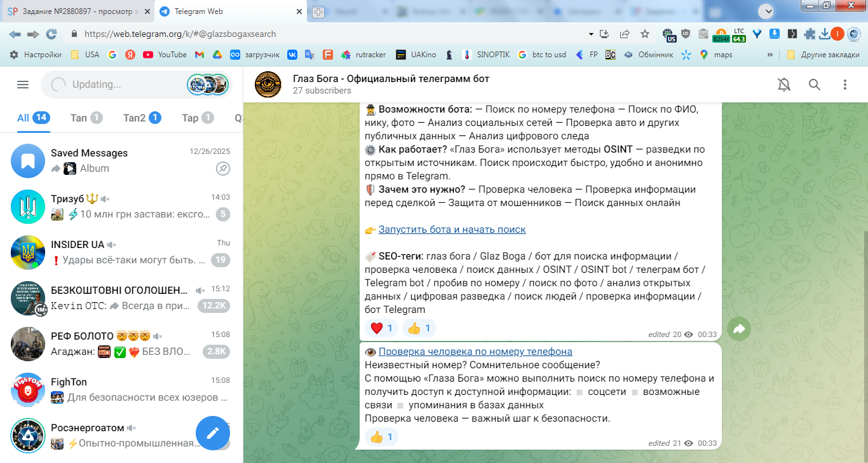The image size is (868, 463).
Task: Open link Запустить бота и начать поиск
Action: tap(452, 230)
